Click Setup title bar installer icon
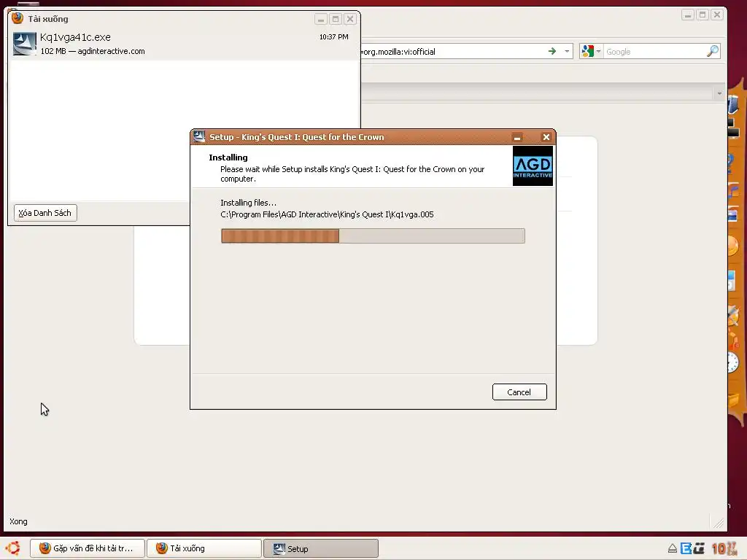The height and width of the screenshot is (560, 747). (199, 136)
